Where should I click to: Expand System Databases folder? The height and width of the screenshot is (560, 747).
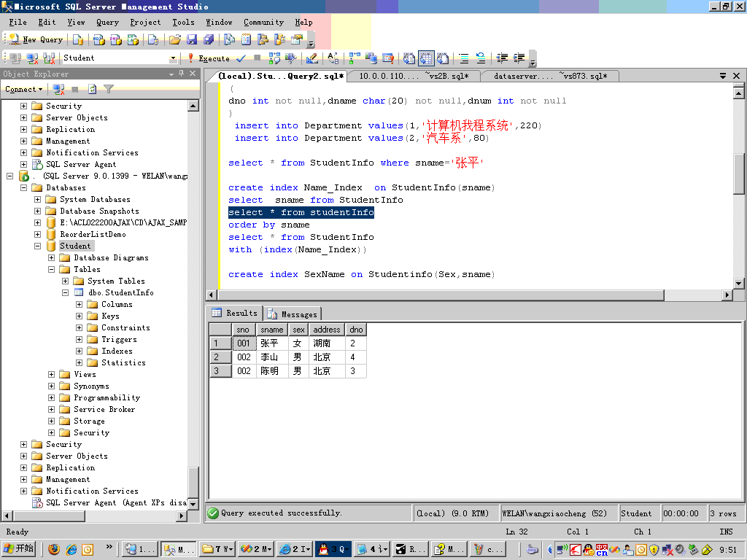[x=37, y=200]
